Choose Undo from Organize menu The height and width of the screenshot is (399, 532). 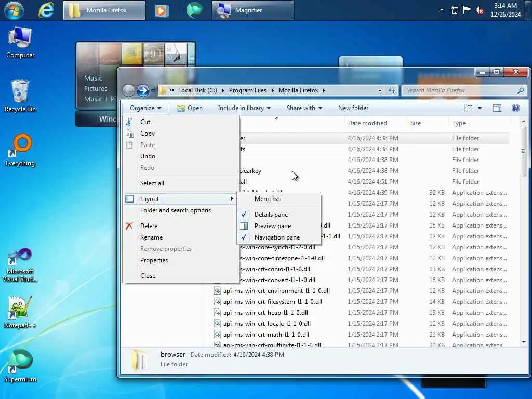180,156
